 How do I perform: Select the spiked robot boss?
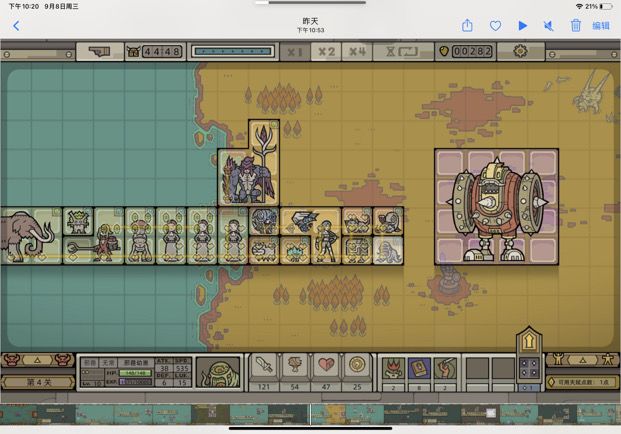(x=497, y=208)
